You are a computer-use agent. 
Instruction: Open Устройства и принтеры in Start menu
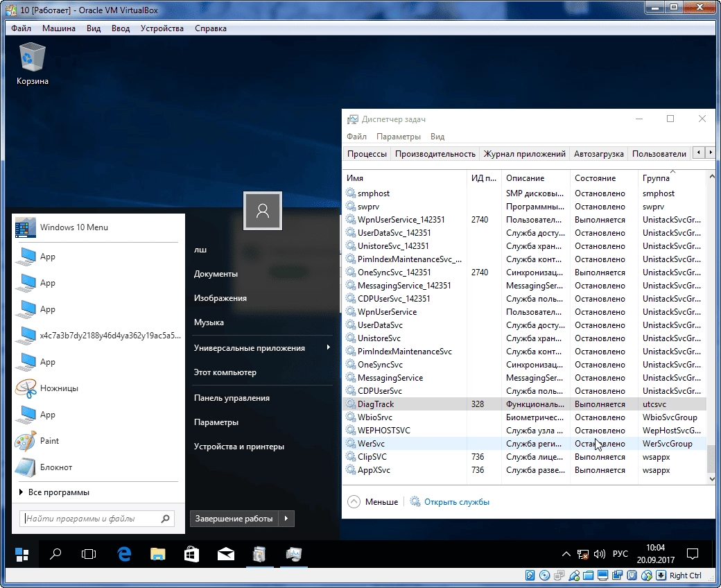[239, 447]
